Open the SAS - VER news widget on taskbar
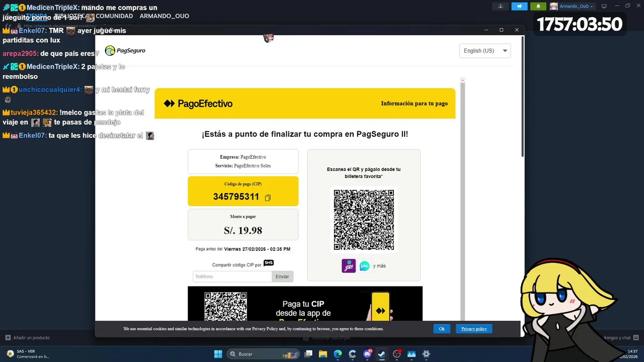This screenshot has height=362, width=644. pyautogui.click(x=28, y=354)
